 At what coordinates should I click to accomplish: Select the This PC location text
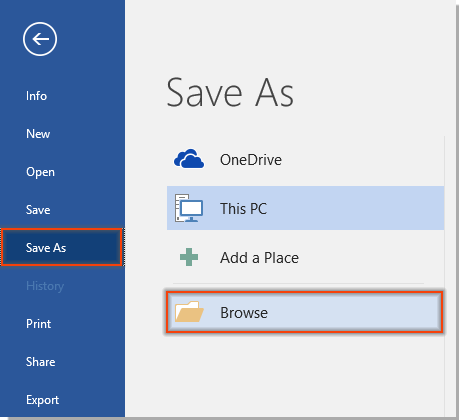243,209
